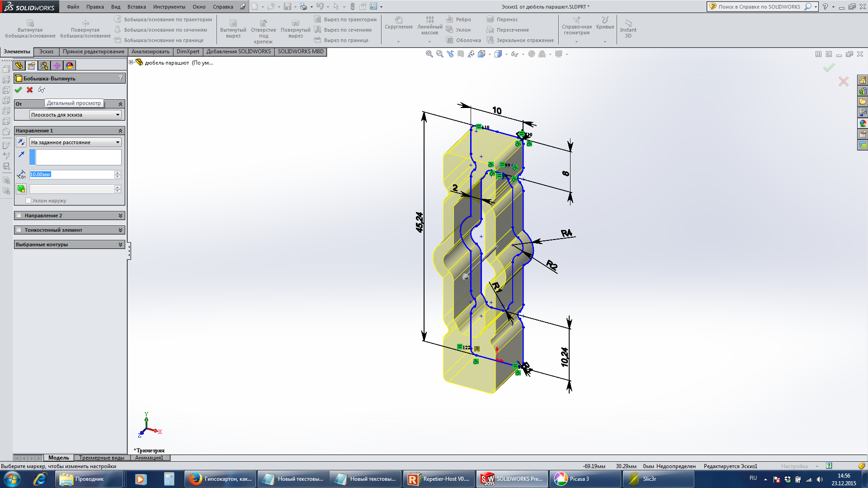Click the Скругление button
The width and height of the screenshot is (868, 488).
[x=398, y=23]
